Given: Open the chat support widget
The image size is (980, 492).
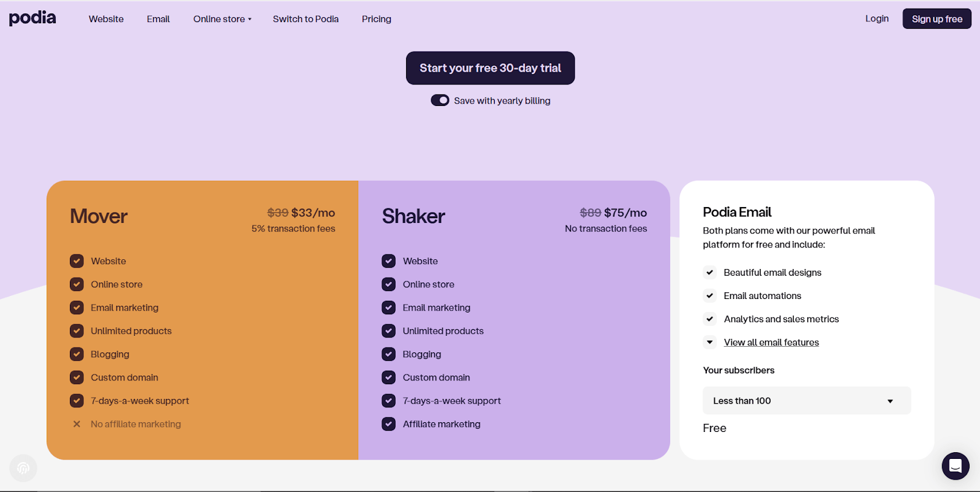Looking at the screenshot, I should coord(956,466).
